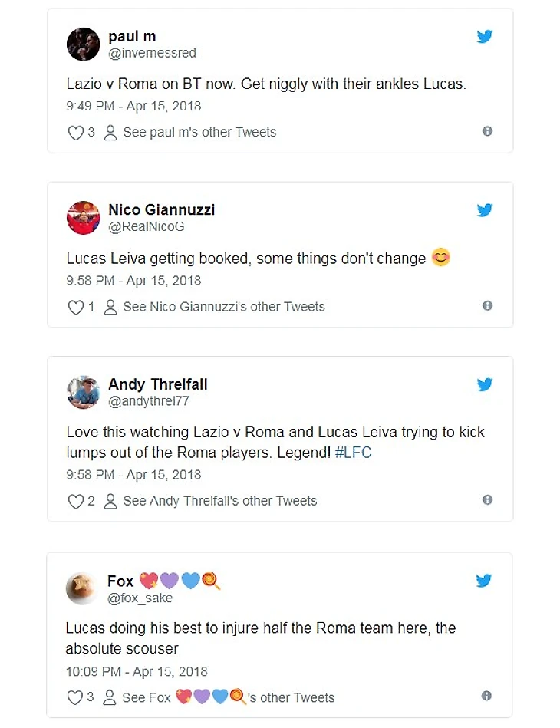Click Twitter bird icon on paul m's tweet
The image size is (560, 728).
[x=484, y=36]
